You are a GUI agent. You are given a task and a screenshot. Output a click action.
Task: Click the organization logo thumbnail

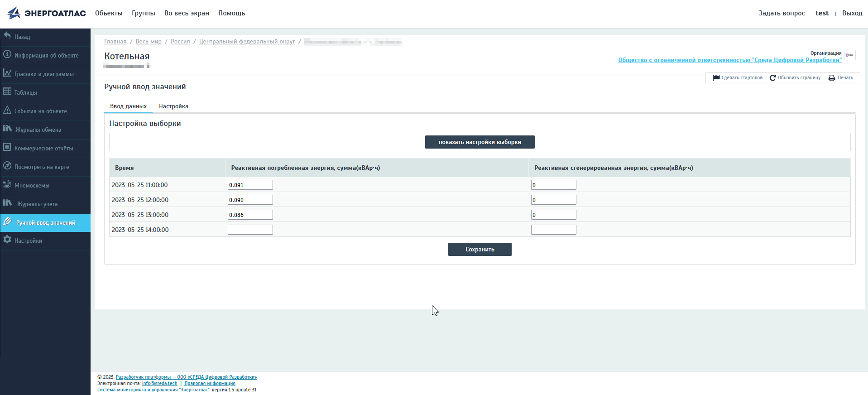(x=849, y=55)
